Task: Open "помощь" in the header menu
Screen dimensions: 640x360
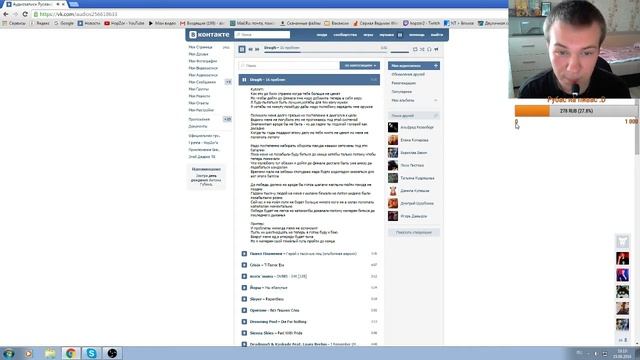Action: 417,35
